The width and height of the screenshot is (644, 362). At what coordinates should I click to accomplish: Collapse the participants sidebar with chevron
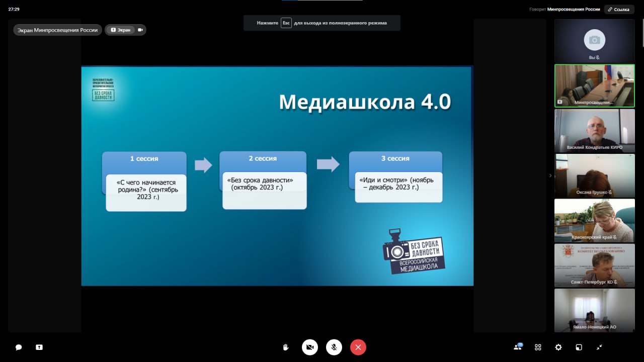click(x=550, y=175)
